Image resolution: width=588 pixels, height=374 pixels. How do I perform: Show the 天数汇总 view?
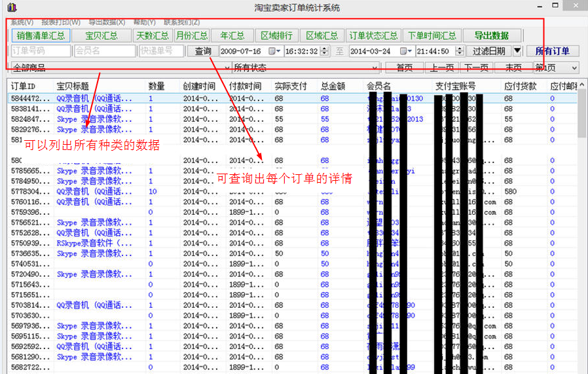tap(153, 35)
